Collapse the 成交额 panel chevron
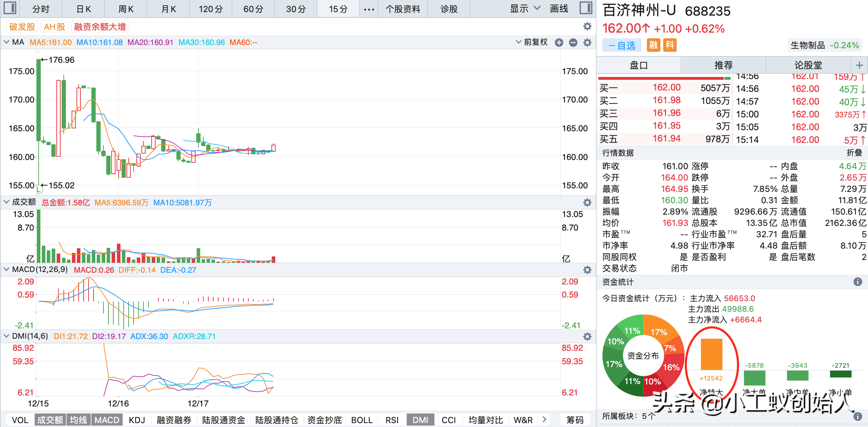This screenshot has width=868, height=427. pyautogui.click(x=6, y=202)
